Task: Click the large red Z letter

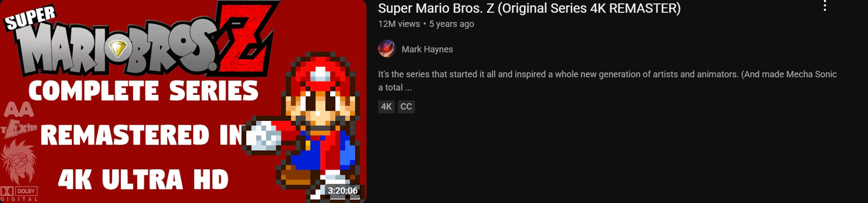Action: point(248,42)
